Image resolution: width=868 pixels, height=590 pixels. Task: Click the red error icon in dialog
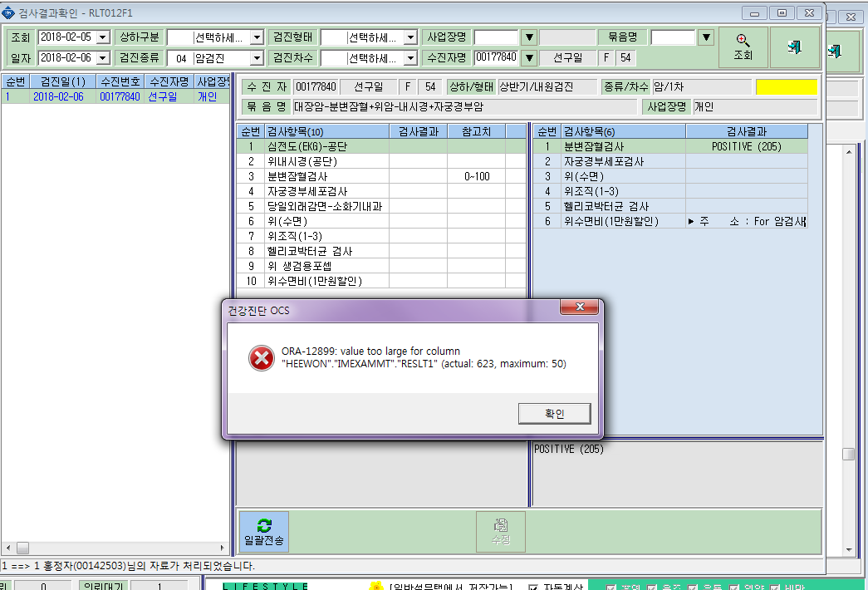click(262, 358)
